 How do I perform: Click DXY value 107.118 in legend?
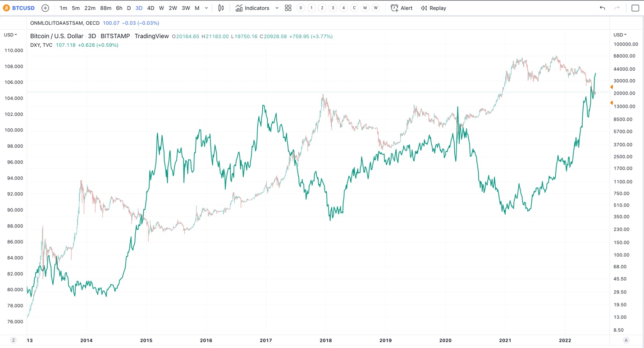tap(66, 45)
